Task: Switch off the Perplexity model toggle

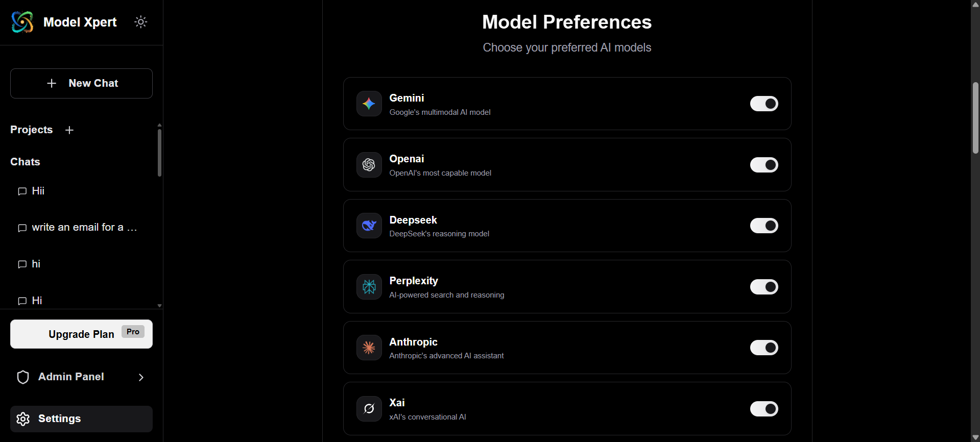Action: click(763, 287)
